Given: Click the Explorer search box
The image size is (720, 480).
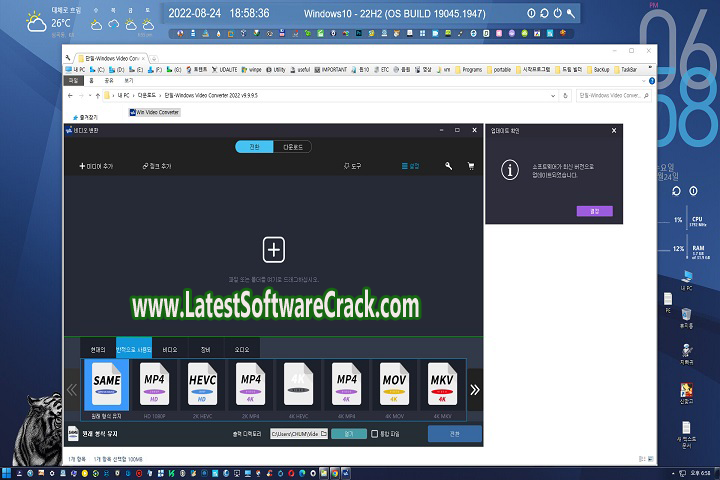Looking at the screenshot, I should pyautogui.click(x=613, y=96).
